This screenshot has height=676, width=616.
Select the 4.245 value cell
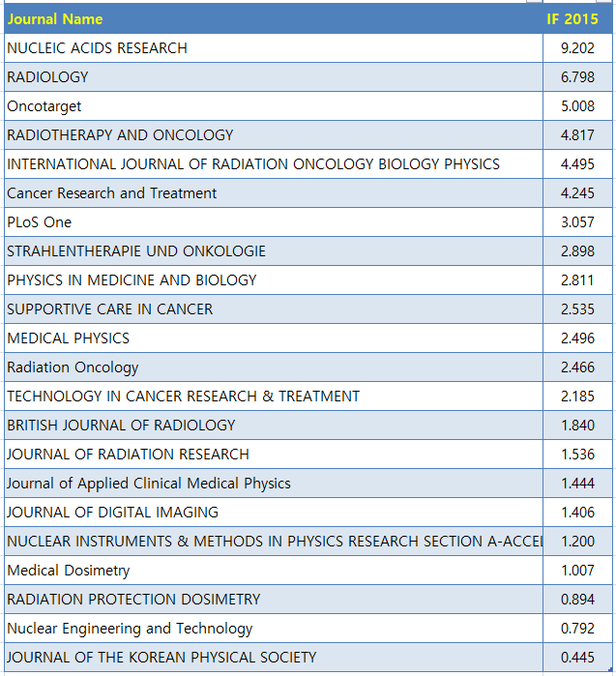tap(577, 192)
